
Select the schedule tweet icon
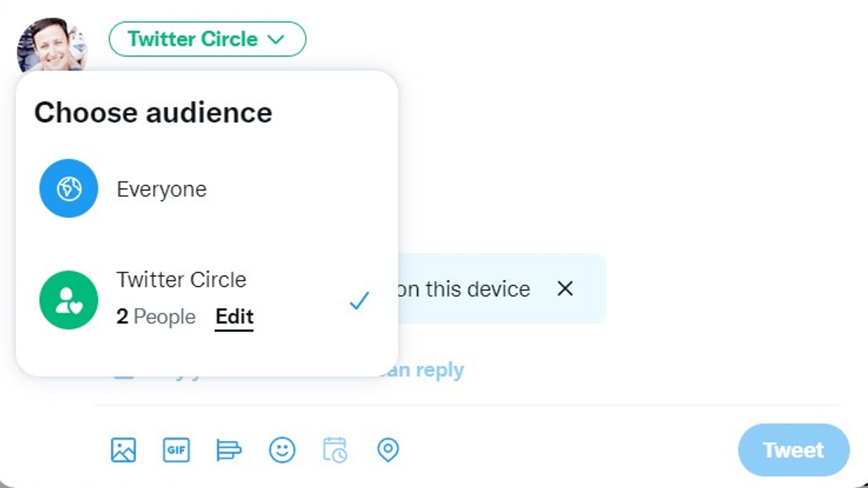click(x=335, y=450)
